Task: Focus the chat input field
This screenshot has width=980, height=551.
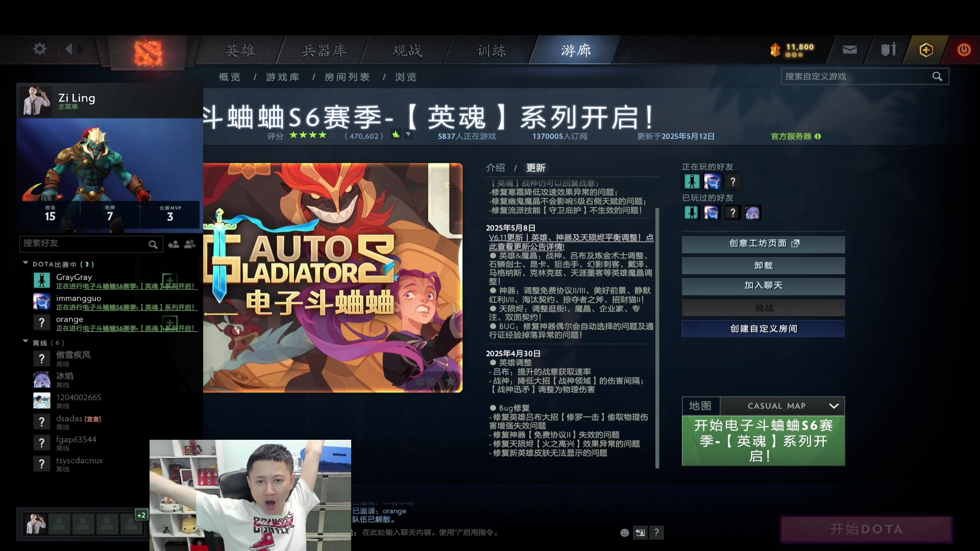Action: [x=485, y=533]
